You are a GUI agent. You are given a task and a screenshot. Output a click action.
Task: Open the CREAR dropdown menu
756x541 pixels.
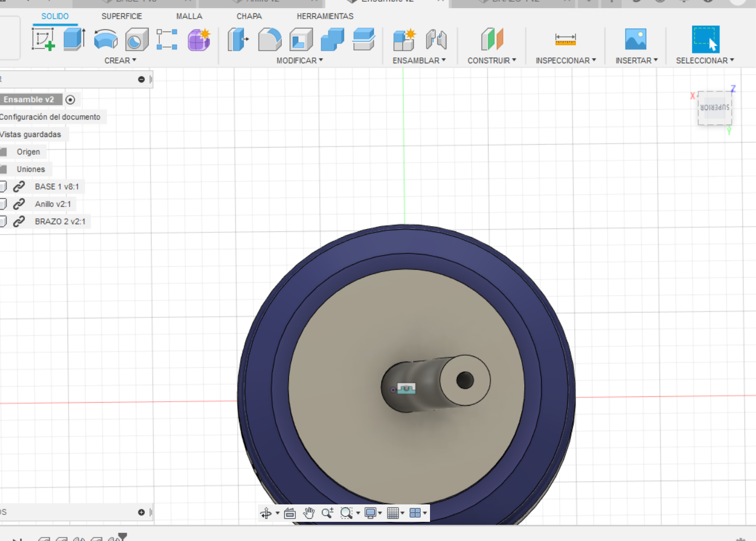click(120, 60)
